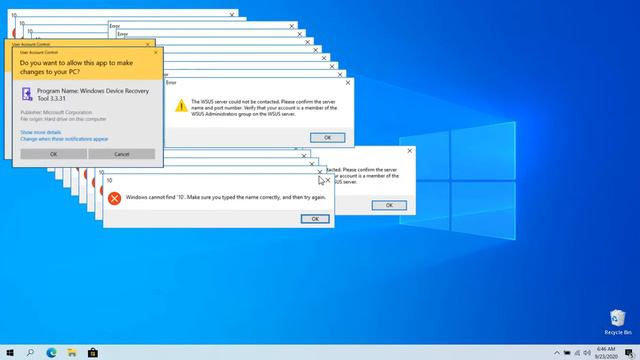Click the 'Windows cannot find 10' message text
The height and width of the screenshot is (360, 640).
[x=226, y=197]
